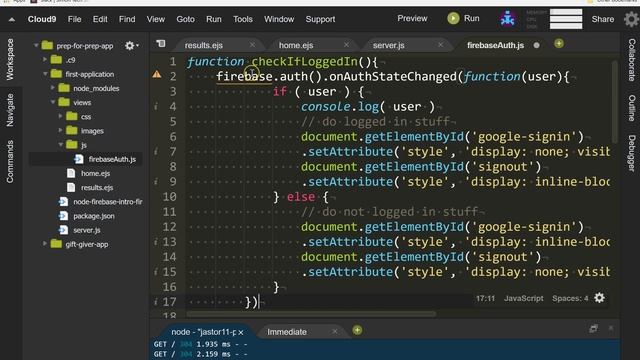Viewport: 640px width, 360px height.
Task: Collapse the views folder
Action: [x=53, y=102]
